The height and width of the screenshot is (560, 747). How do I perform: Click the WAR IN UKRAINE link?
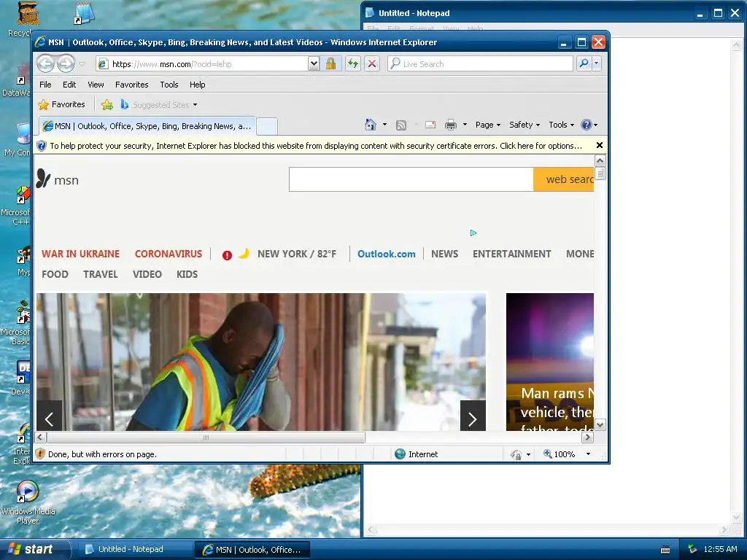(x=80, y=254)
